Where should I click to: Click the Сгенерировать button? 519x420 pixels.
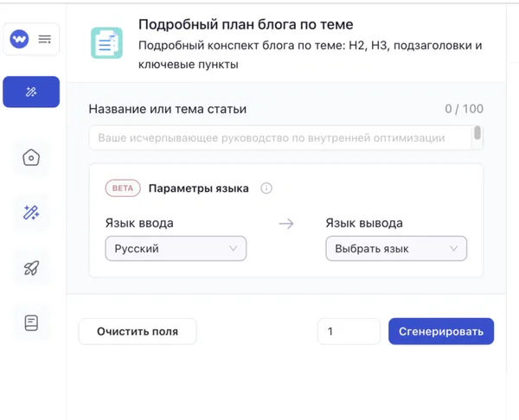[x=441, y=331]
